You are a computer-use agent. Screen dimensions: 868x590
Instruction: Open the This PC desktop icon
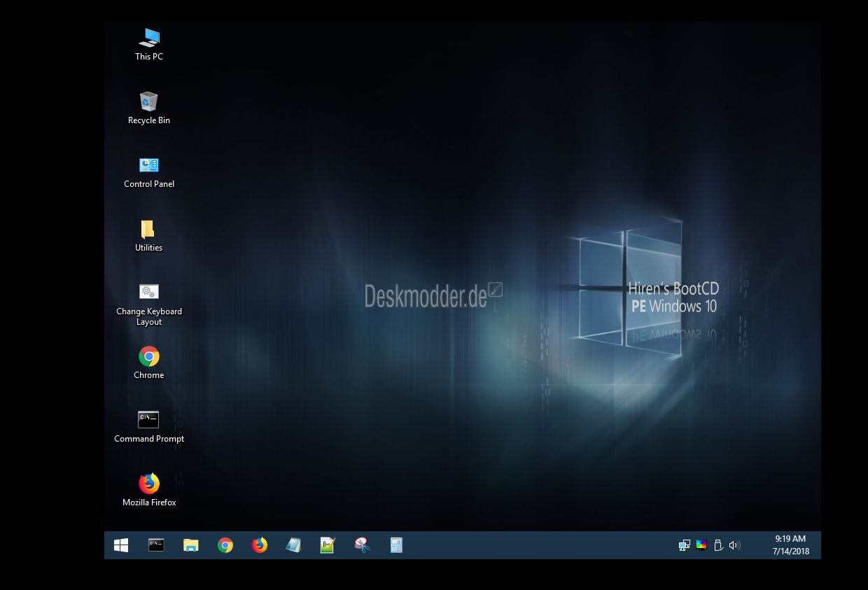(149, 45)
